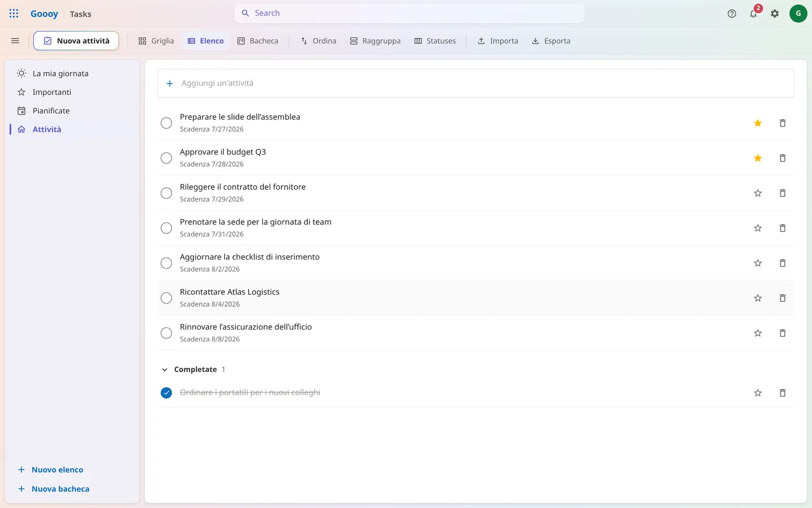Click the 'Nuova attività' button

[x=76, y=41]
